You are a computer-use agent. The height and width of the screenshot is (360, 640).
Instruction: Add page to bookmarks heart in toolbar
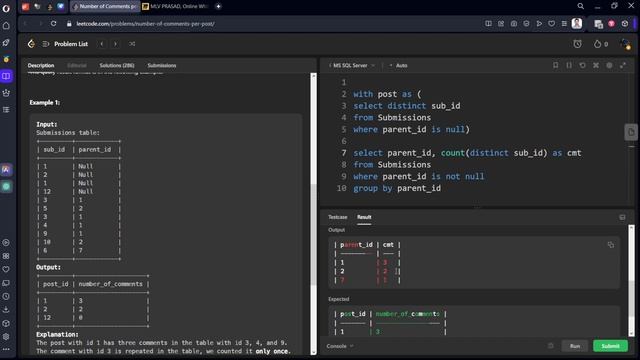coord(551,24)
